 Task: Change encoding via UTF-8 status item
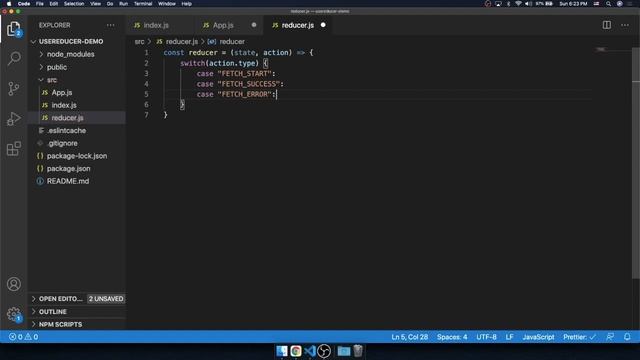point(487,337)
